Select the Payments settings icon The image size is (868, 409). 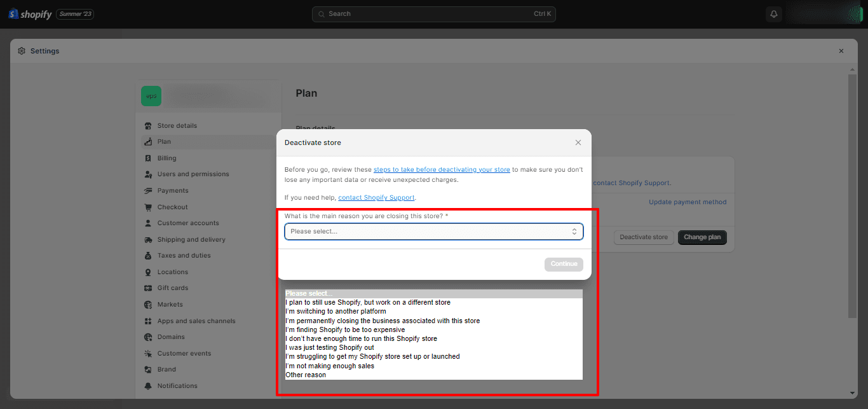[x=149, y=190]
